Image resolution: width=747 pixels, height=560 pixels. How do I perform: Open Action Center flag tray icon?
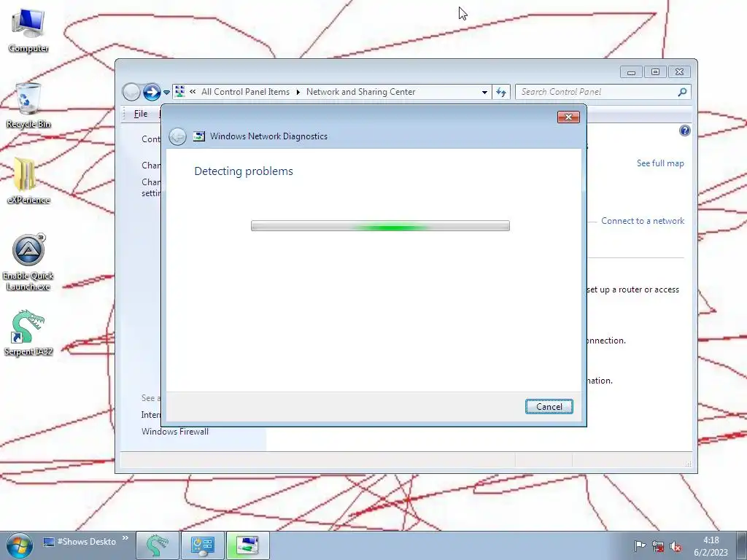coord(640,545)
